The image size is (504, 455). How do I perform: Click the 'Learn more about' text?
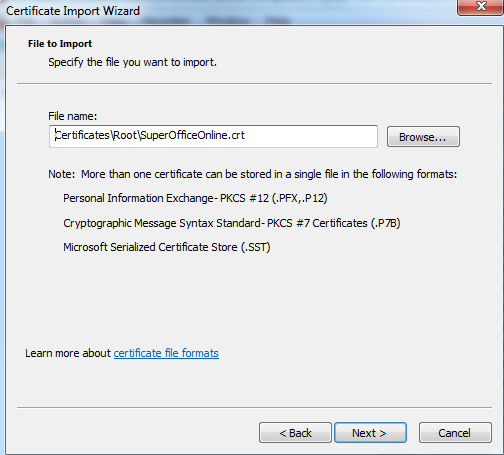[x=68, y=353]
